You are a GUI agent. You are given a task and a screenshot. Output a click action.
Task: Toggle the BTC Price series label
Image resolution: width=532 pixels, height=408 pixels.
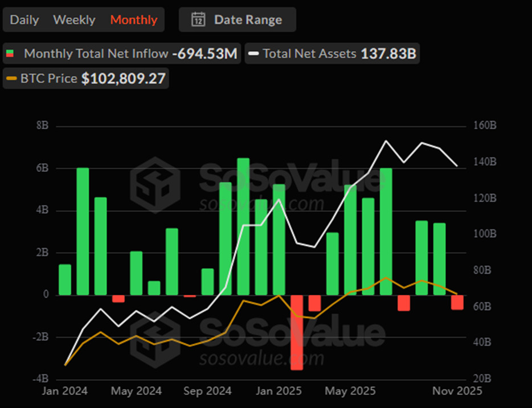coord(48,79)
